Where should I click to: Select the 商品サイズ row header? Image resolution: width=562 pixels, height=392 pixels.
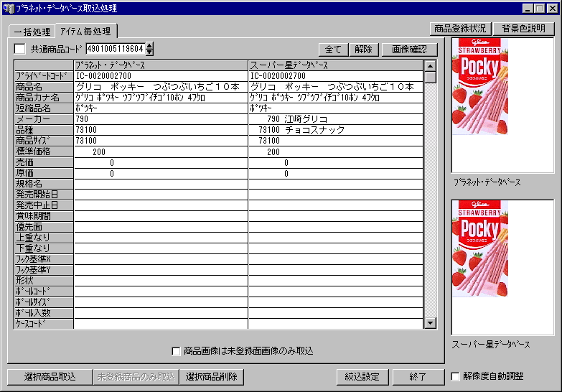coord(44,141)
